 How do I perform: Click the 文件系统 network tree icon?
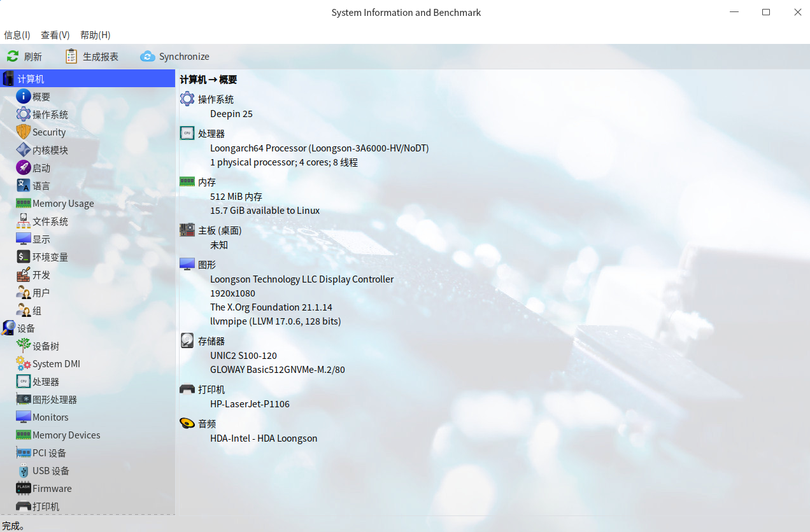pyautogui.click(x=23, y=221)
